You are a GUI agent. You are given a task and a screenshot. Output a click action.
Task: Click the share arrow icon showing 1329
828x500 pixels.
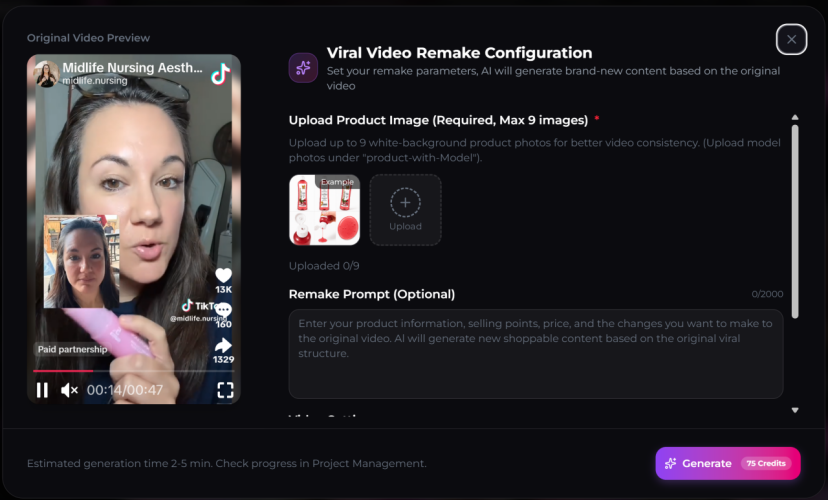click(x=223, y=345)
